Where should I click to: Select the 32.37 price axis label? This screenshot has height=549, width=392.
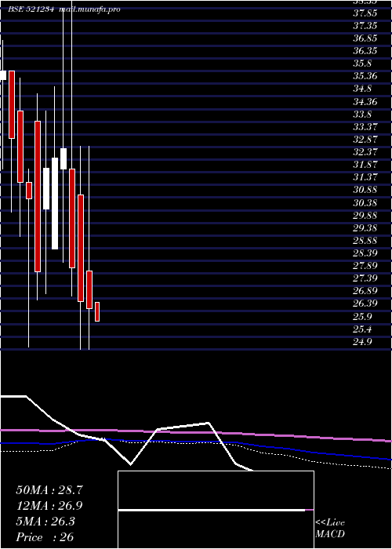click(x=365, y=152)
